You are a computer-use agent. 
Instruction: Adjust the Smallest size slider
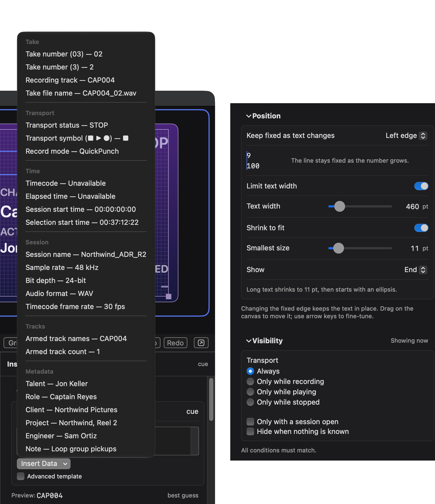[x=338, y=248]
